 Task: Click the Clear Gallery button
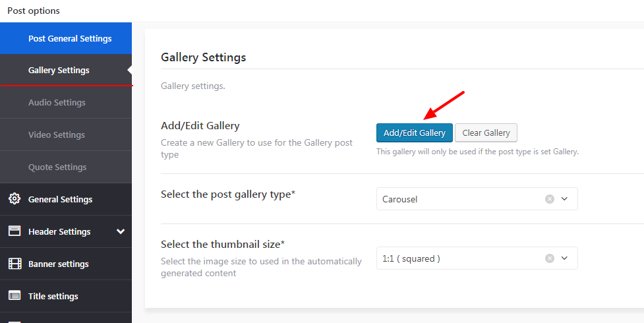[x=486, y=132]
